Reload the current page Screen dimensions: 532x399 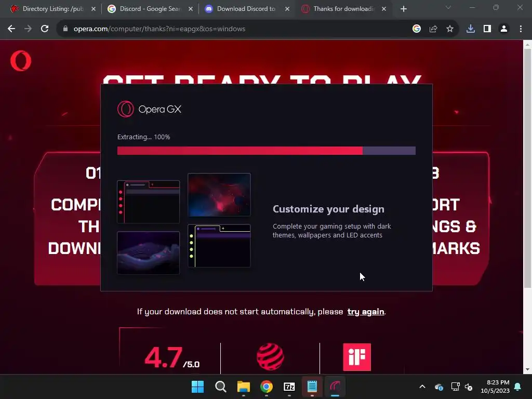click(45, 29)
